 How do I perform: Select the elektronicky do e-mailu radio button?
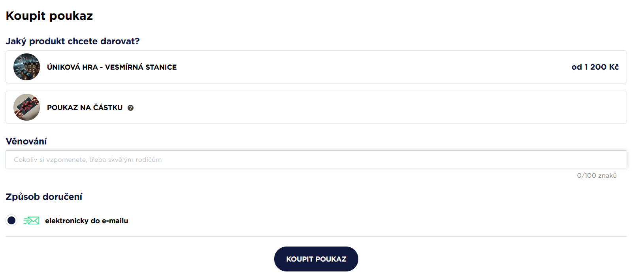tap(11, 220)
